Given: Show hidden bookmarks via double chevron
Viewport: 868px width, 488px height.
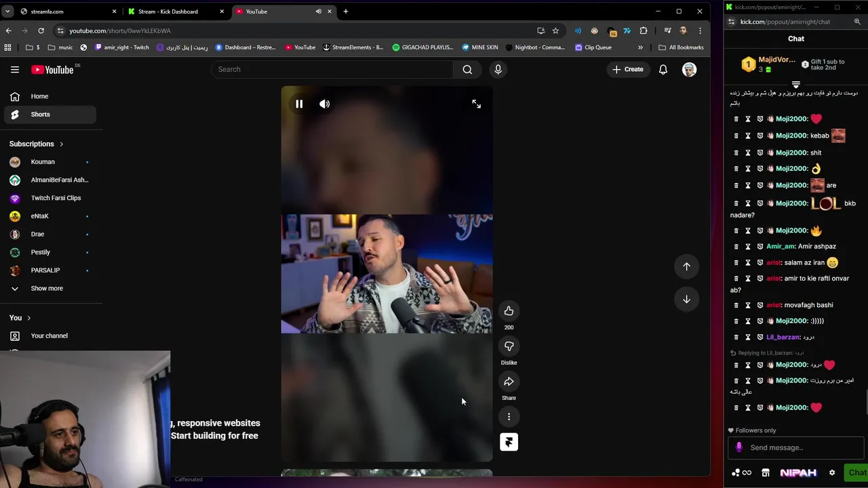Looking at the screenshot, I should pyautogui.click(x=640, y=47).
